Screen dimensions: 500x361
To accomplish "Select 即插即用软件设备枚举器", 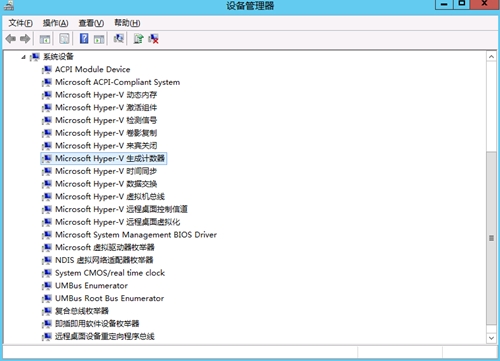I will 97,323.
